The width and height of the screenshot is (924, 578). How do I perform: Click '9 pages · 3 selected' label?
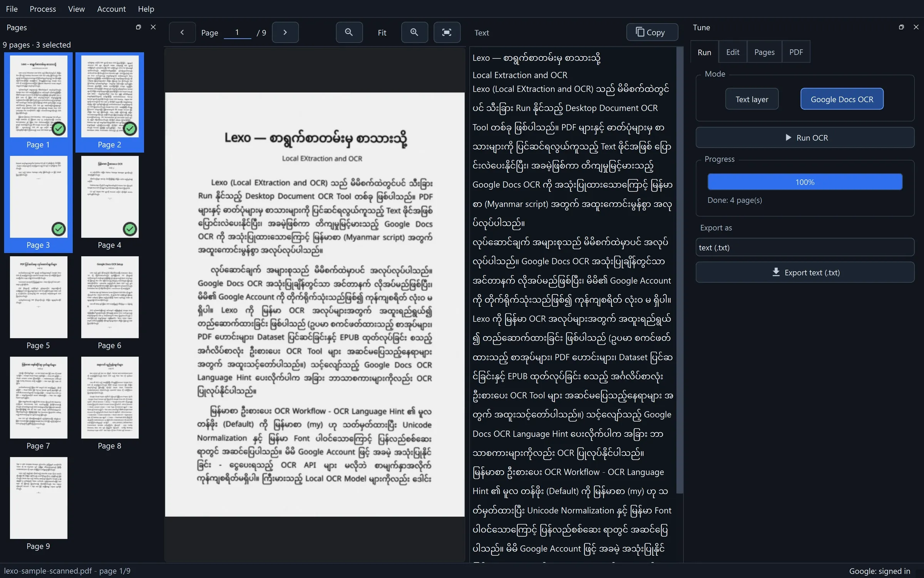click(x=37, y=45)
